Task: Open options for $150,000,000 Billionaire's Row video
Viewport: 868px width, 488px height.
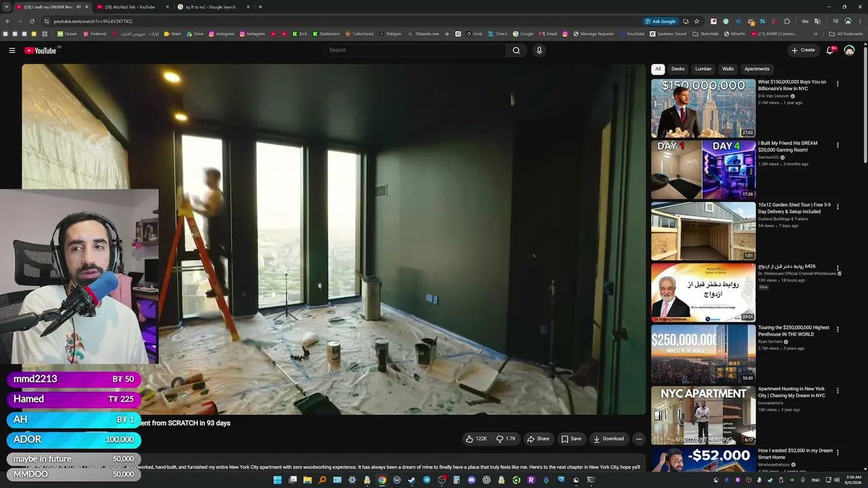Action: tap(837, 84)
